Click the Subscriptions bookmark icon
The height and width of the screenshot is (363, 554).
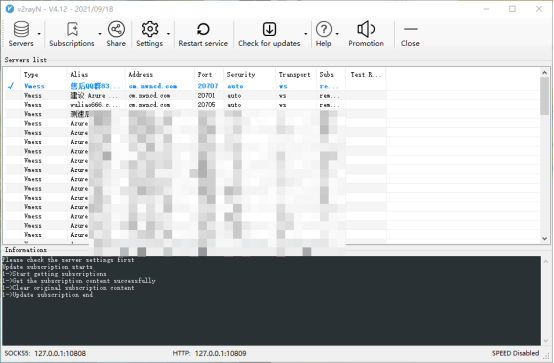click(x=72, y=29)
